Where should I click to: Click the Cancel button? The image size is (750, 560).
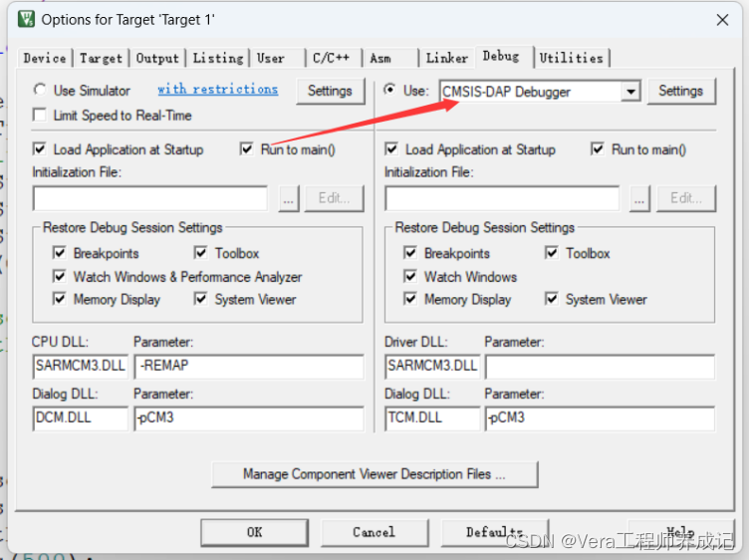[375, 532]
